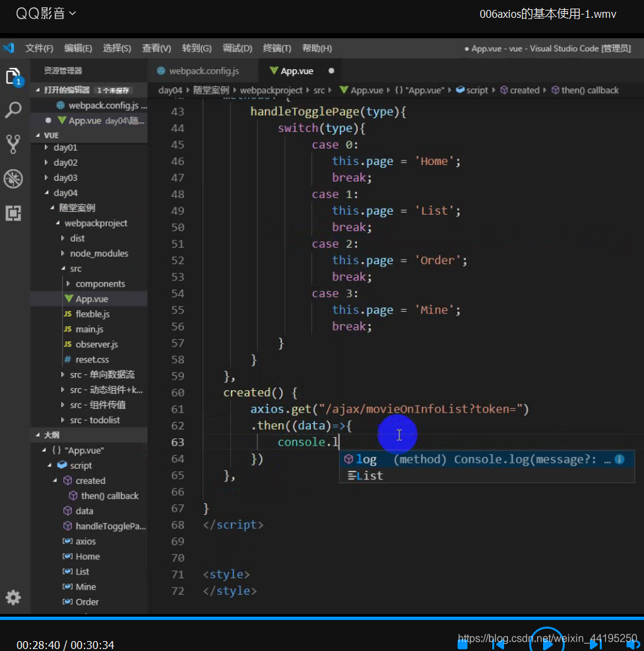Viewport: 644px width, 651px height.
Task: Click the VS Code logo icon
Action: 9,48
